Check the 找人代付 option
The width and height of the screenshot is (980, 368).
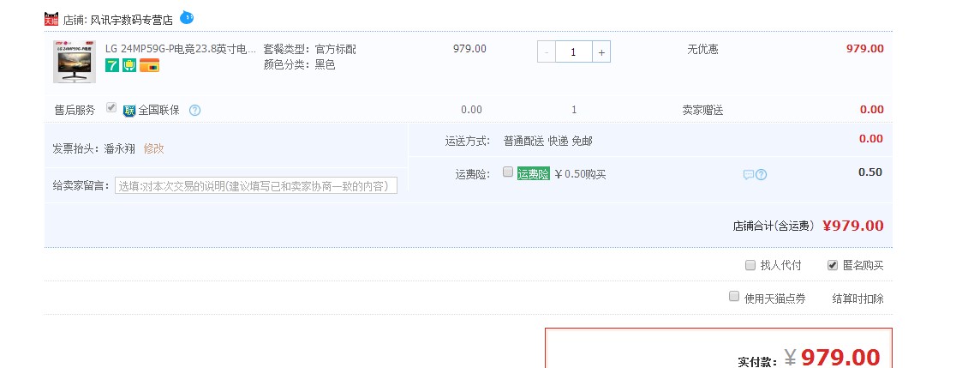tap(750, 265)
